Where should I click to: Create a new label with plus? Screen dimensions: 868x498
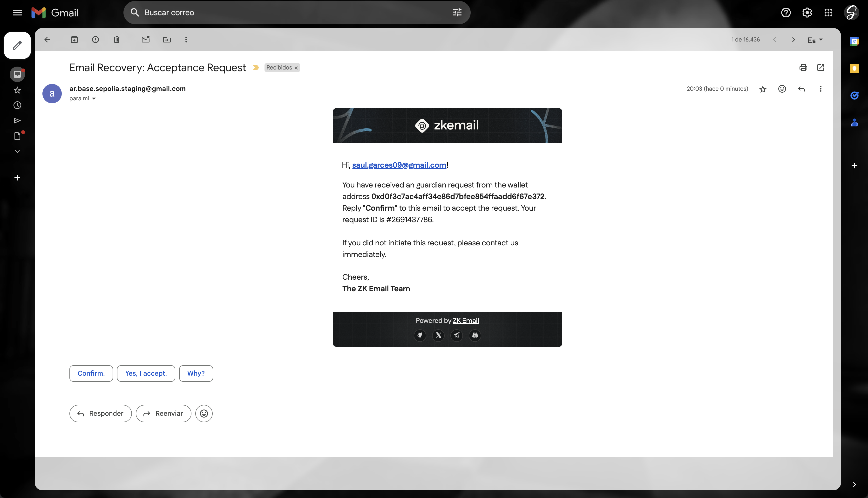pyautogui.click(x=17, y=178)
